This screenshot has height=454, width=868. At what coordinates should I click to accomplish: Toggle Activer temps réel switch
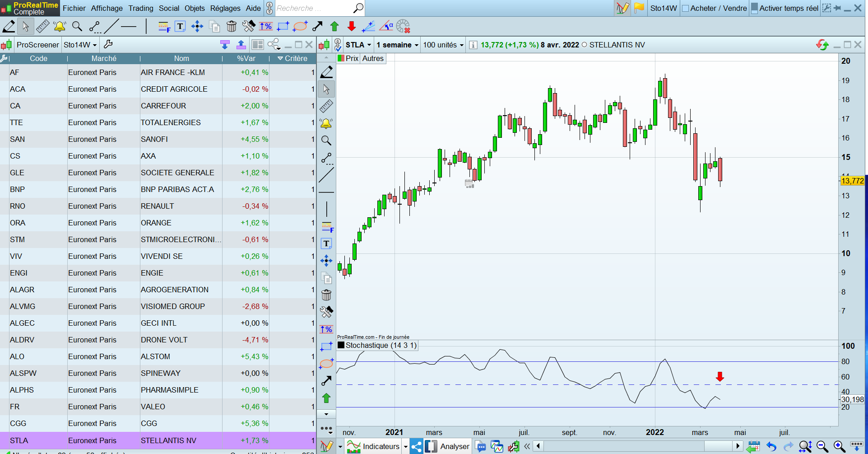tap(754, 8)
